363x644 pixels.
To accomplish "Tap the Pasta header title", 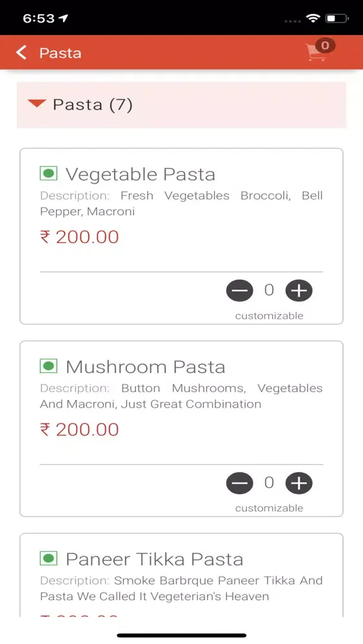I will pos(61,53).
